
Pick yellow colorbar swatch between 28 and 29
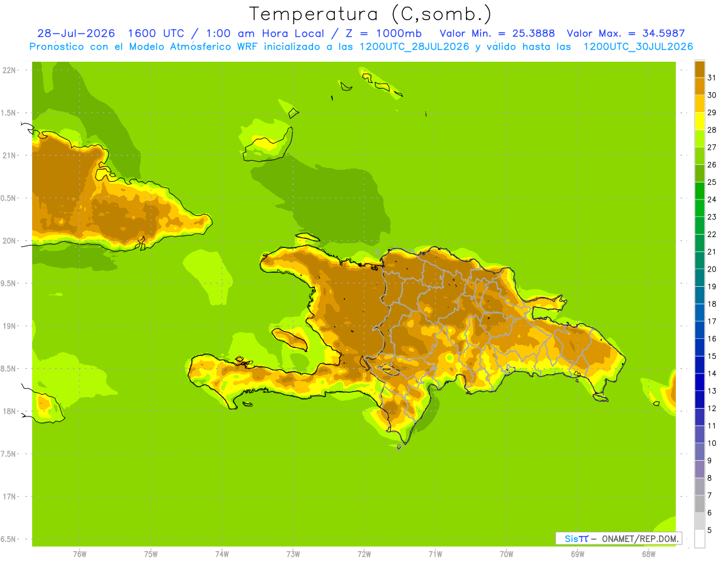(x=699, y=121)
